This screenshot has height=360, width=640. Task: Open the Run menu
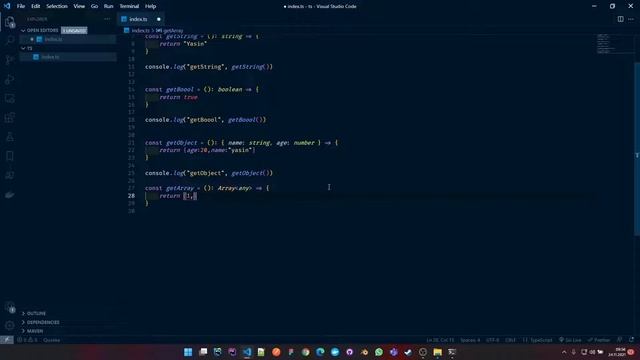108,6
